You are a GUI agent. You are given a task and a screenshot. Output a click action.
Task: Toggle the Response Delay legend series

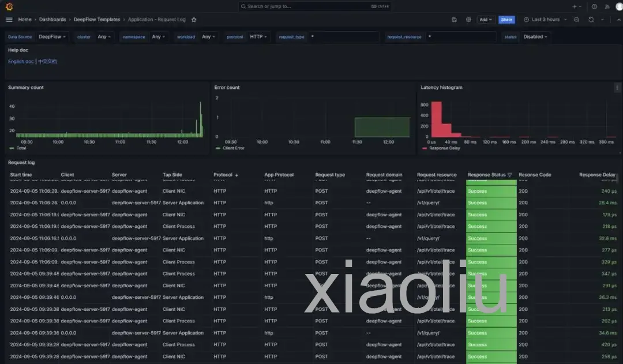point(445,148)
